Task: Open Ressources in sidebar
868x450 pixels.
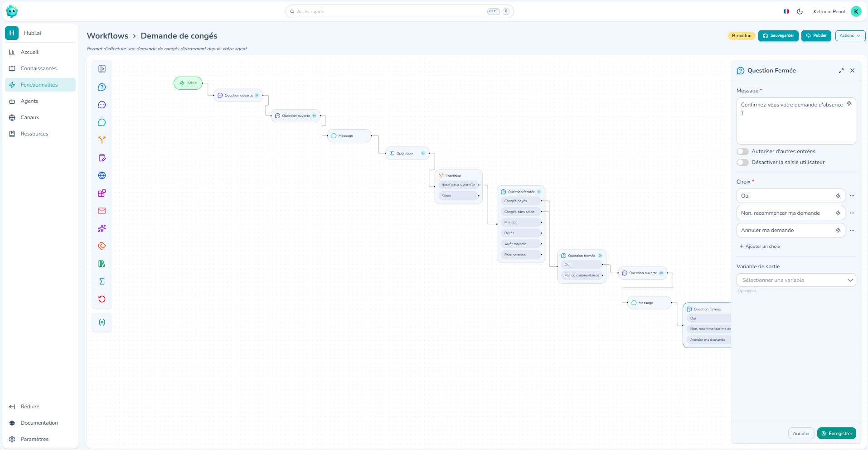Action: (40, 134)
